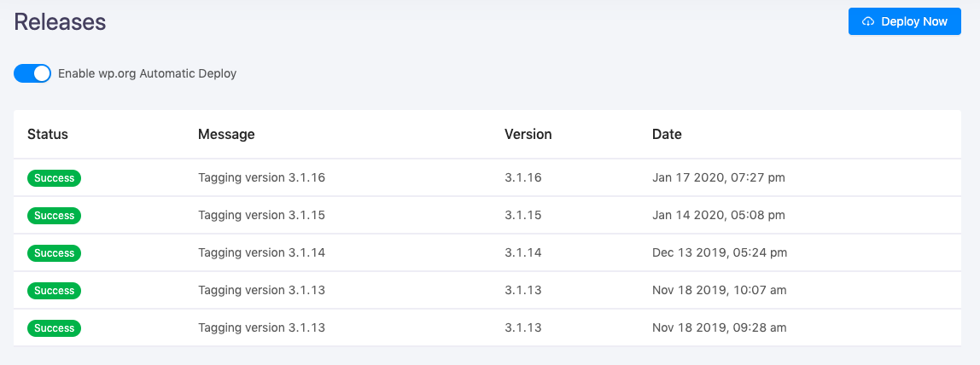Click the Tagging version 3.1.16 message
The image size is (980, 365).
(x=261, y=178)
